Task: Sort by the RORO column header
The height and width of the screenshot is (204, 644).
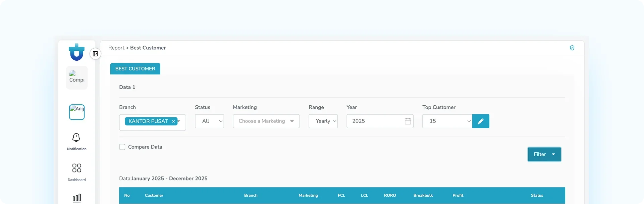Action: click(x=390, y=196)
